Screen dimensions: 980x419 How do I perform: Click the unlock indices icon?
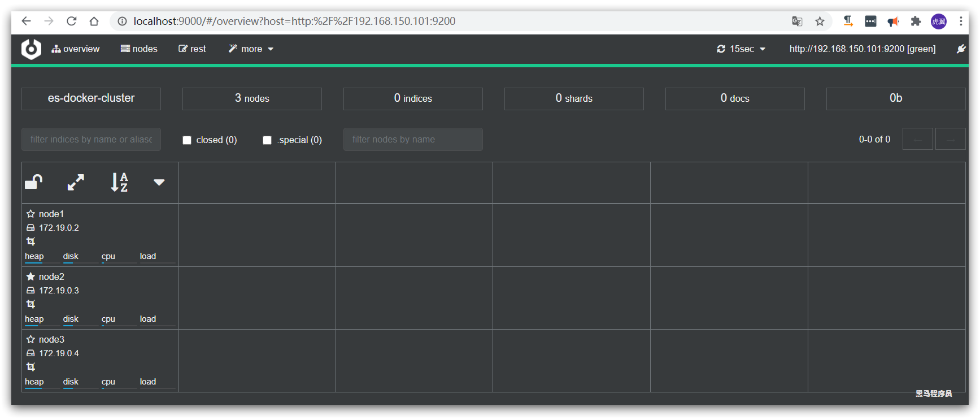point(34,182)
